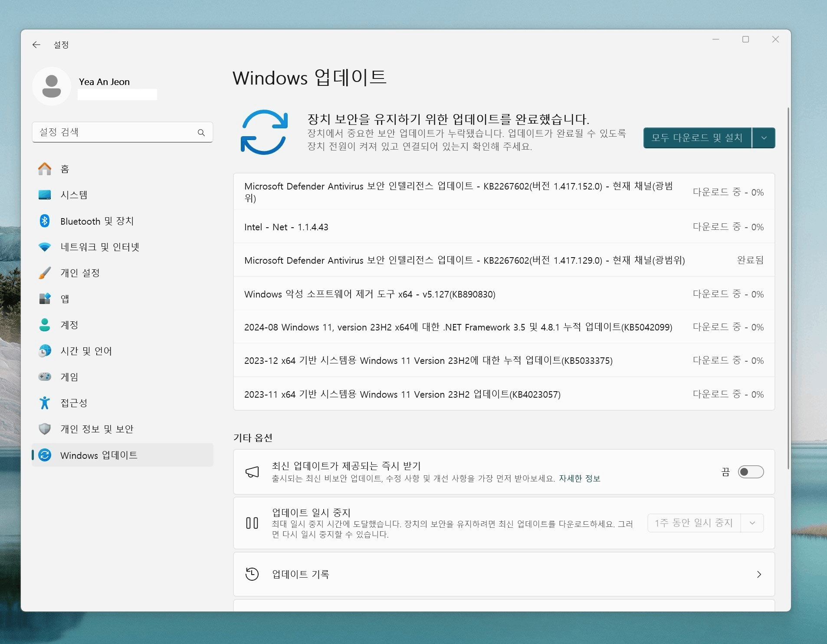
Task: Click Defender update version 1.417.129.0 row
Action: coord(504,260)
